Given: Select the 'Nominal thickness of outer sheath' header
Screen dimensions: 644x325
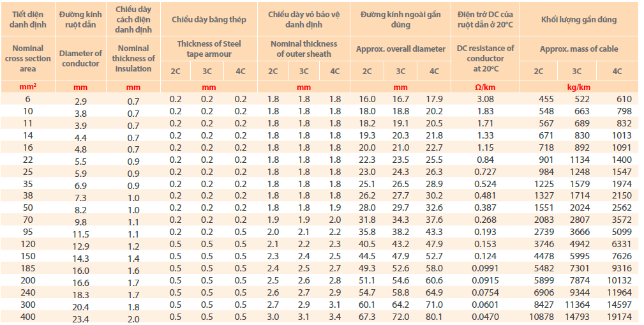Looking at the screenshot, I should point(304,49).
